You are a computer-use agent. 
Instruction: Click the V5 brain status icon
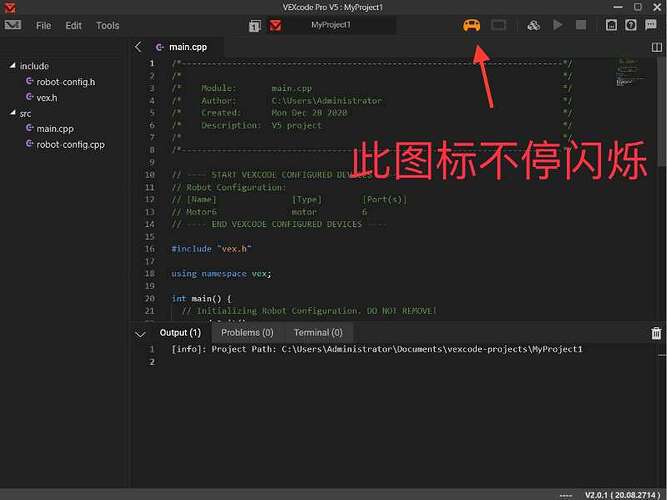pos(498,25)
